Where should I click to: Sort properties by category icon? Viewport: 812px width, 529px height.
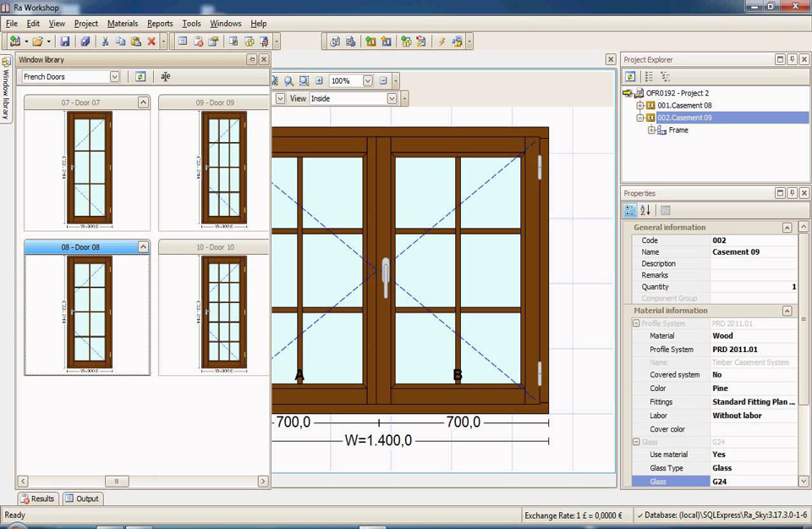630,211
